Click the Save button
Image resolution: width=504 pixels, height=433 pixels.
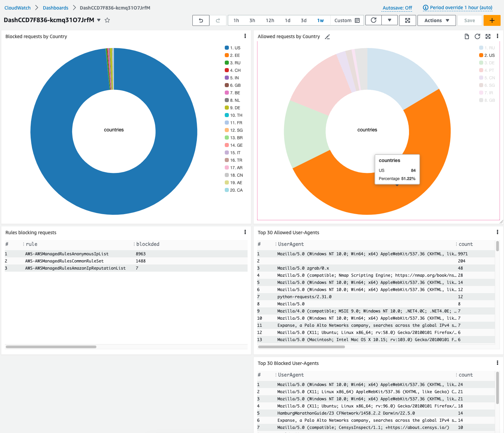click(470, 20)
